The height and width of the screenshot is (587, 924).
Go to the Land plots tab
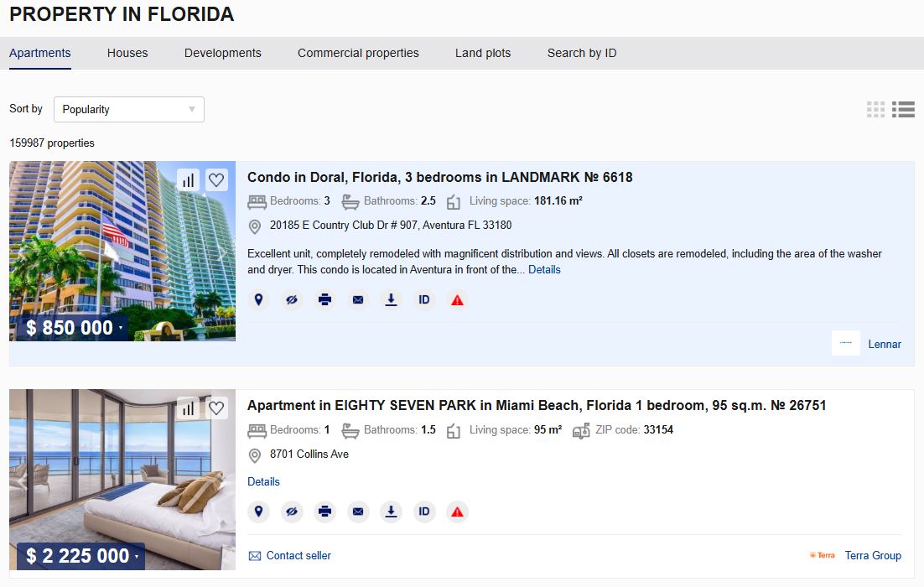483,53
